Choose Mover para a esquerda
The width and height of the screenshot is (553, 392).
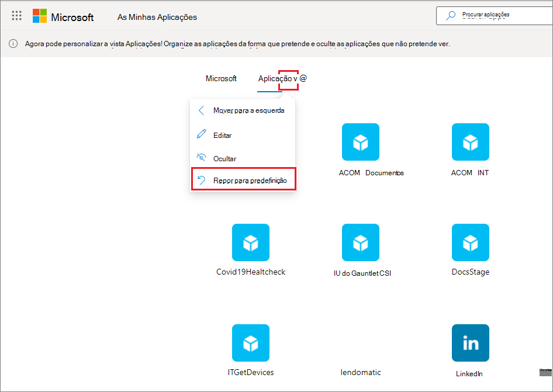click(243, 110)
